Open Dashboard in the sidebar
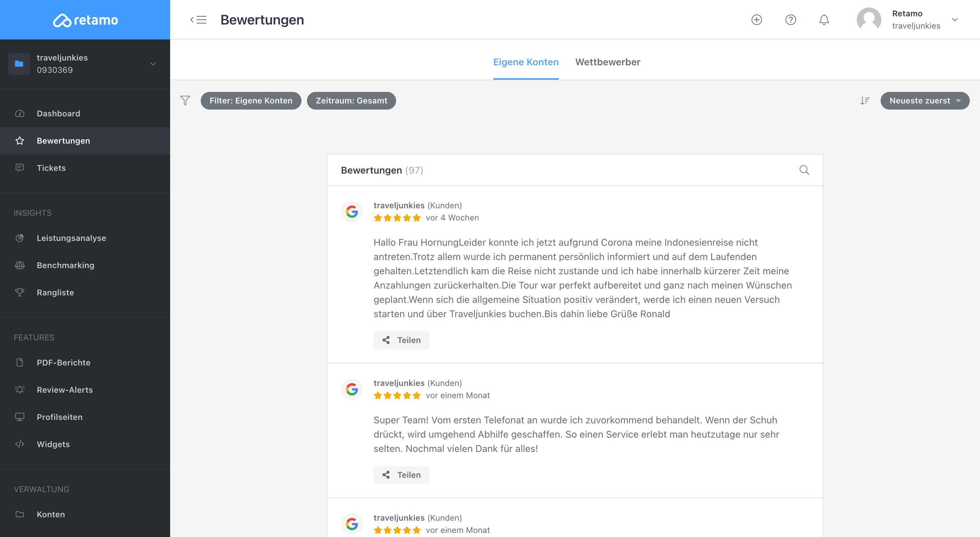980x537 pixels. point(58,113)
